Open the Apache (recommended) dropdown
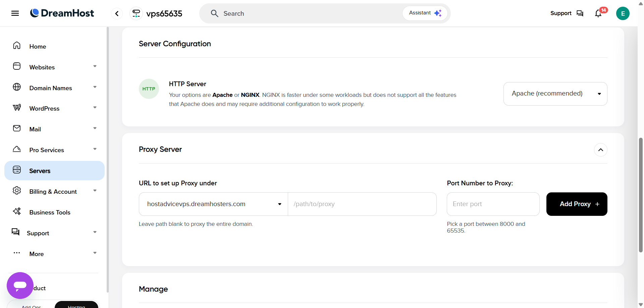The height and width of the screenshot is (308, 644). [555, 94]
